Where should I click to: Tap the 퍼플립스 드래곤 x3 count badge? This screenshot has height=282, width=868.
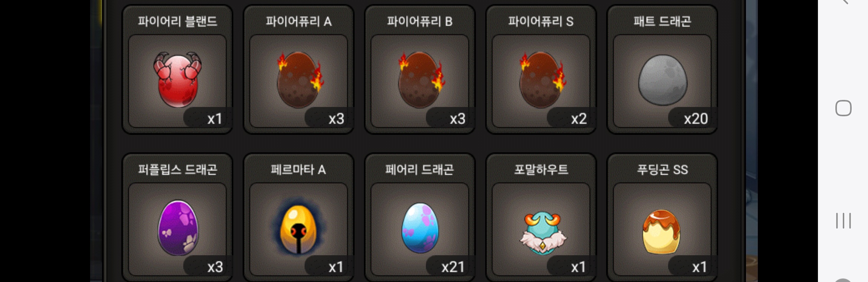click(207, 267)
